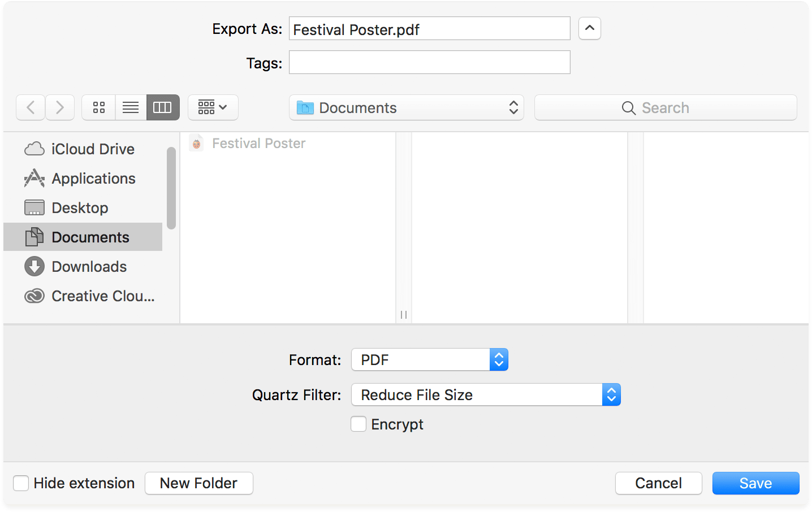Collapse the dialog with the chevron button
Image resolution: width=812 pixels, height=512 pixels.
590,28
